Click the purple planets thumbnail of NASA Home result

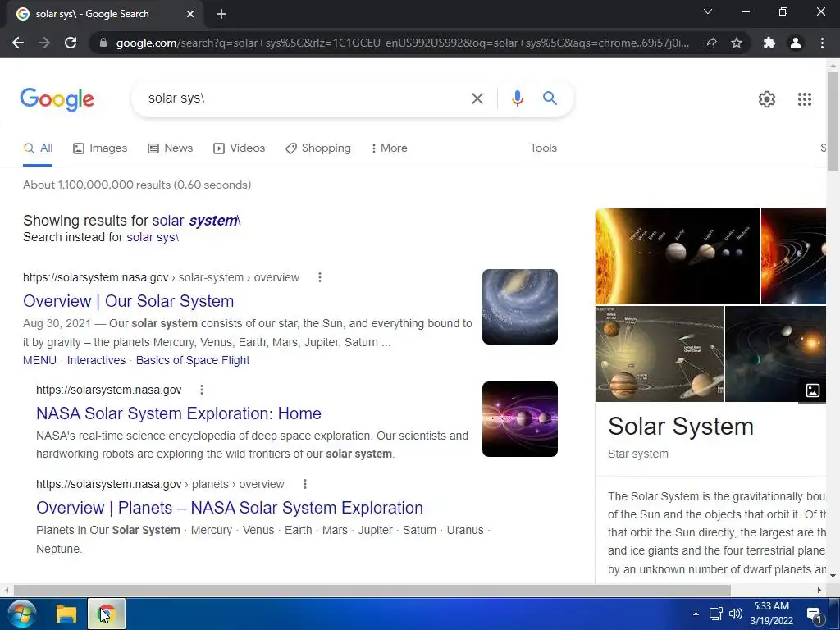[519, 419]
